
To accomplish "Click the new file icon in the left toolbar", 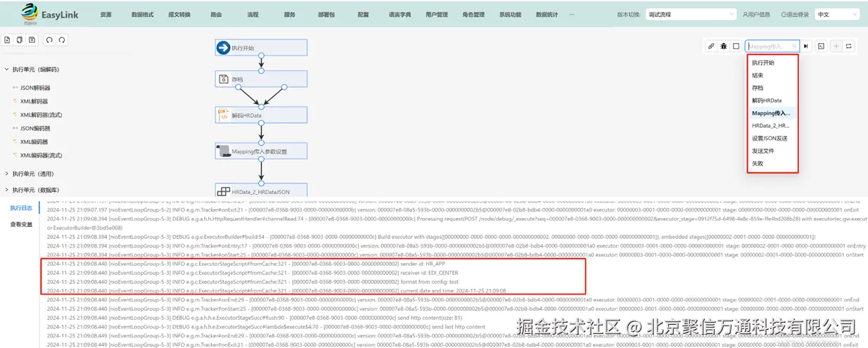I will (8, 40).
